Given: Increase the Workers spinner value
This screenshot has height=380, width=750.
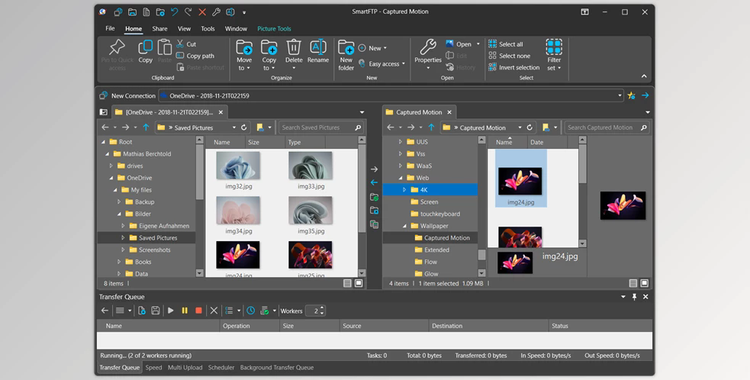Looking at the screenshot, I should [x=322, y=308].
